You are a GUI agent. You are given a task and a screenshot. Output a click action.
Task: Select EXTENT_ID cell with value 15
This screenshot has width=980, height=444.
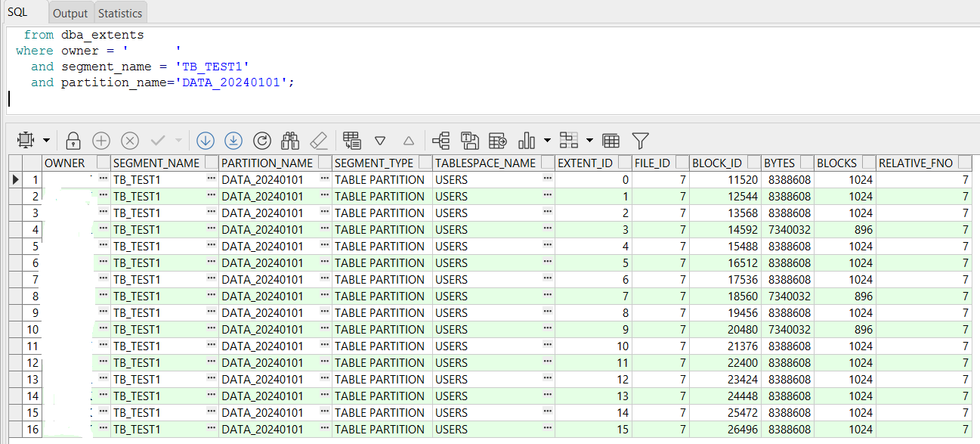(x=593, y=429)
